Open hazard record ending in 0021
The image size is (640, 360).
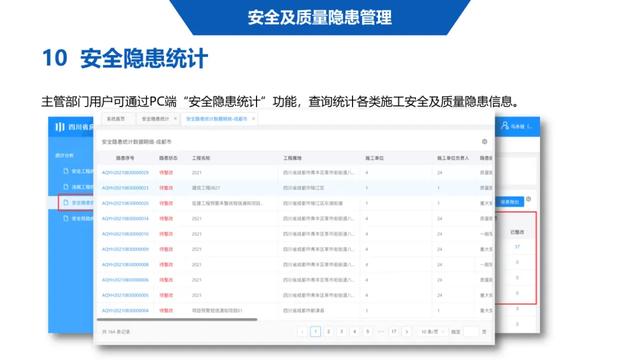click(x=125, y=188)
